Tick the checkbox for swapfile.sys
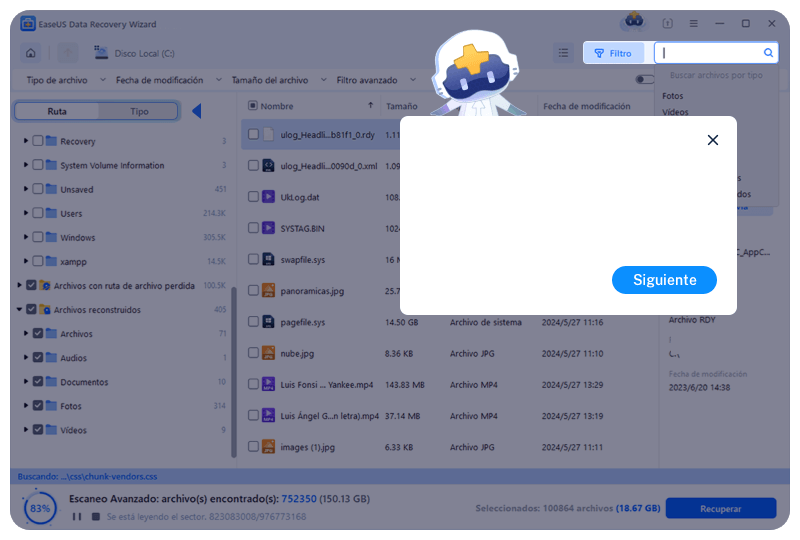 pyautogui.click(x=253, y=259)
